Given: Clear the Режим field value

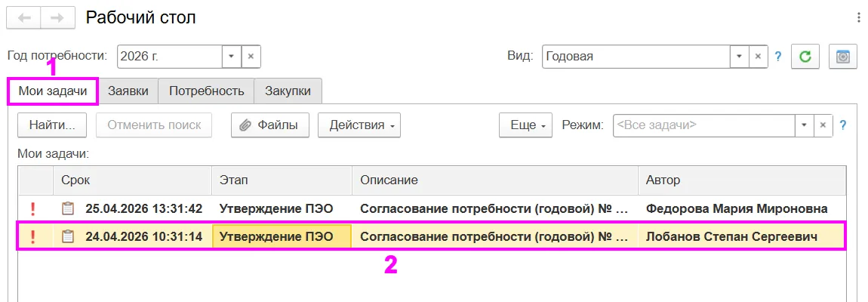Looking at the screenshot, I should [823, 125].
